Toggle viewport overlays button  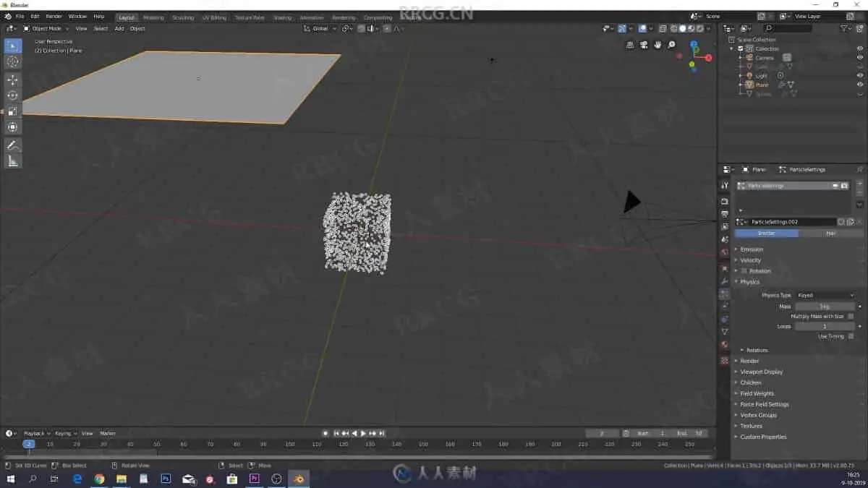642,28
